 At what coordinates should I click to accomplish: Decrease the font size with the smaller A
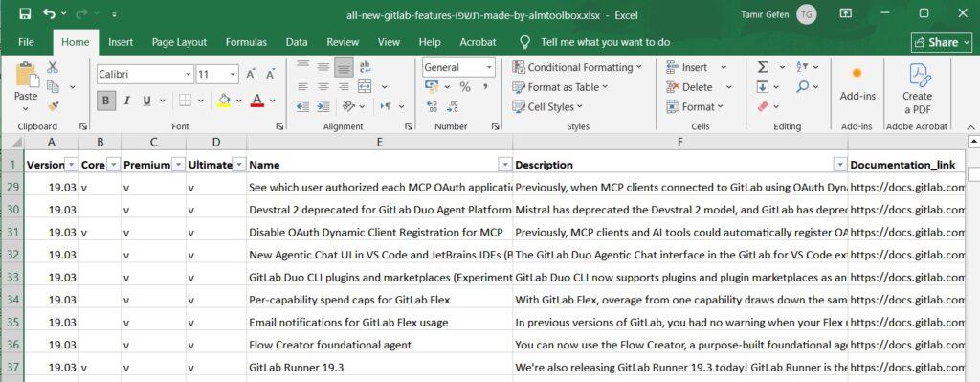click(x=271, y=74)
